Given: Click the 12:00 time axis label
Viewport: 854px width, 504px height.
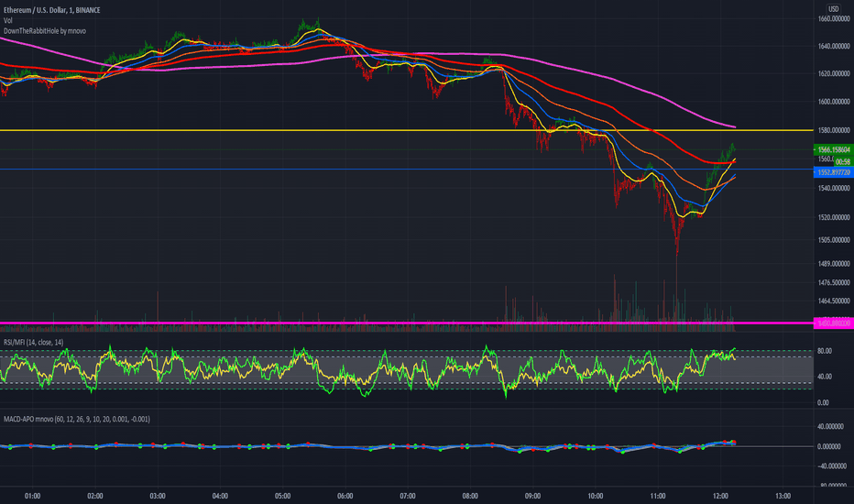Looking at the screenshot, I should click(x=720, y=496).
